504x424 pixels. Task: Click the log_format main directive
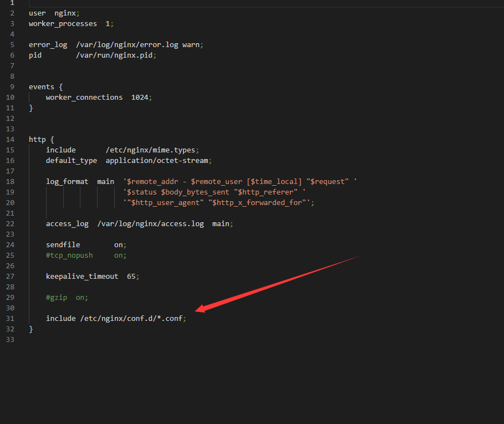(80, 181)
